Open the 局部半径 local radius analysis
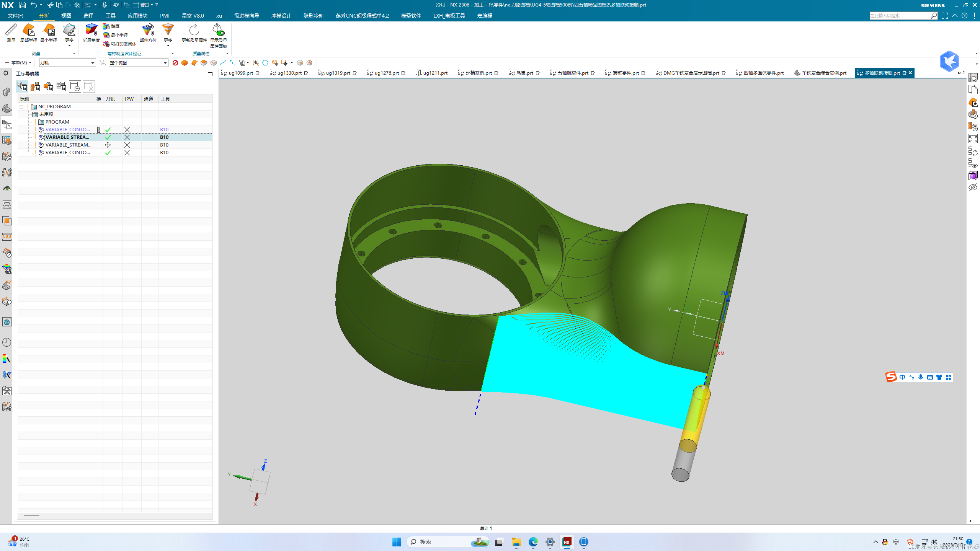 (x=29, y=33)
